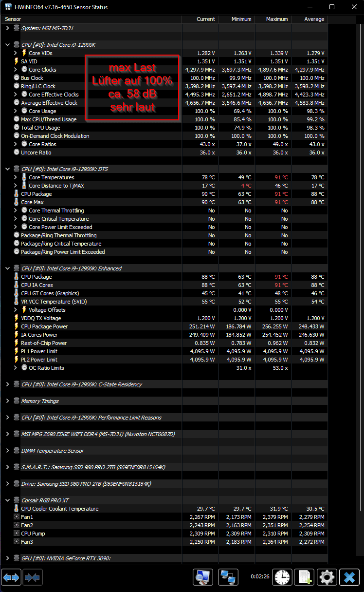Click the expand columns arrows button

point(11,577)
